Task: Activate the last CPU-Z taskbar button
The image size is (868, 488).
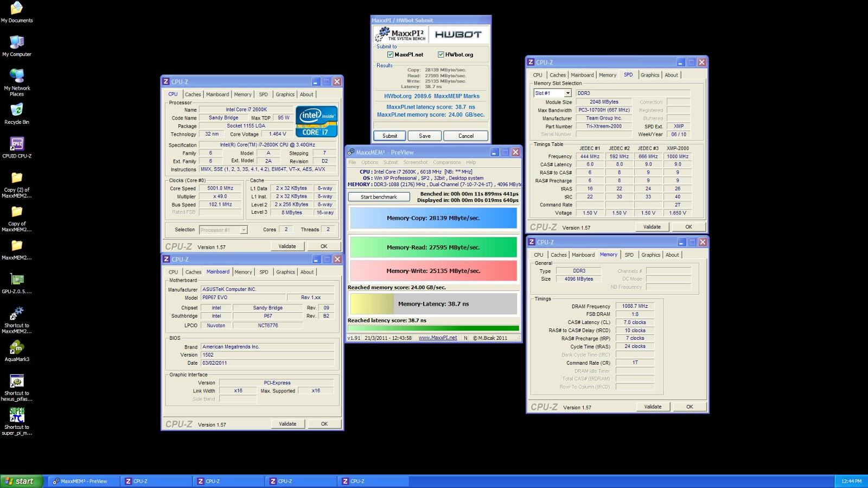Action: coord(373,481)
